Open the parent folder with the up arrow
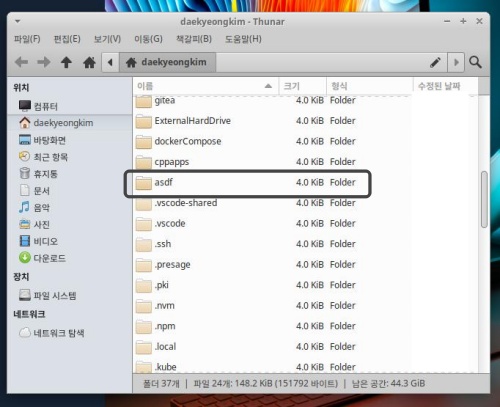 pyautogui.click(x=66, y=62)
